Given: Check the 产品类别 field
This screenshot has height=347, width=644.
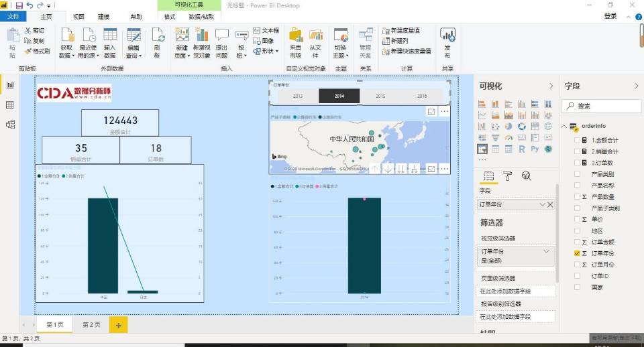Looking at the screenshot, I should (x=577, y=174).
